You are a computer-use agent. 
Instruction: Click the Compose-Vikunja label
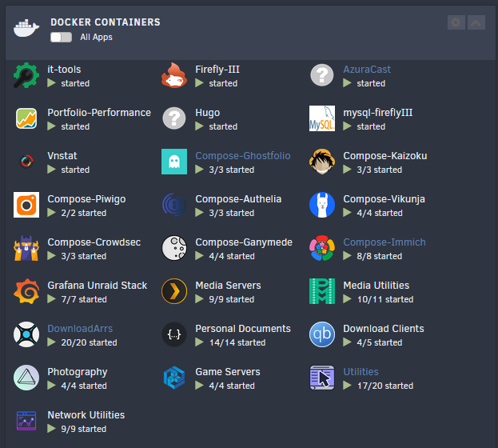point(384,199)
